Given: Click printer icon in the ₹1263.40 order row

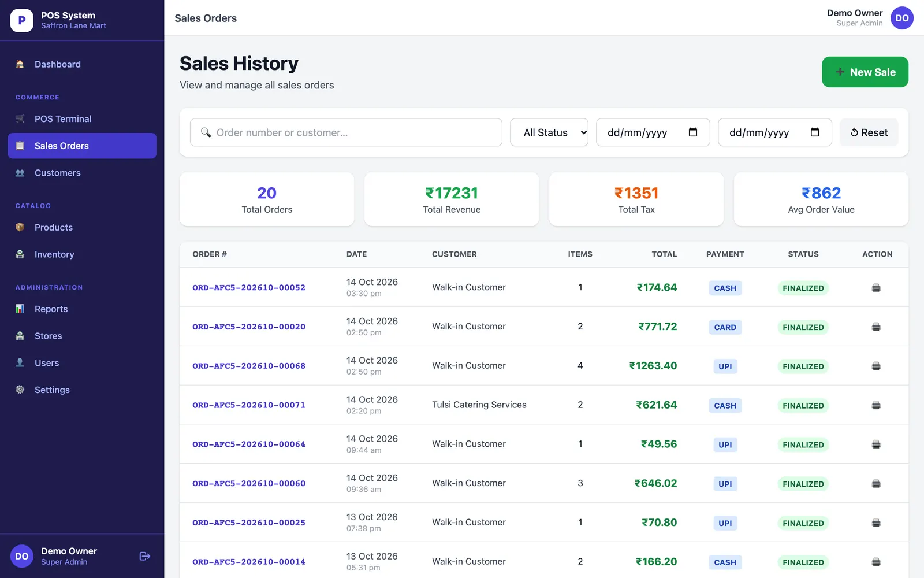Looking at the screenshot, I should tap(876, 366).
